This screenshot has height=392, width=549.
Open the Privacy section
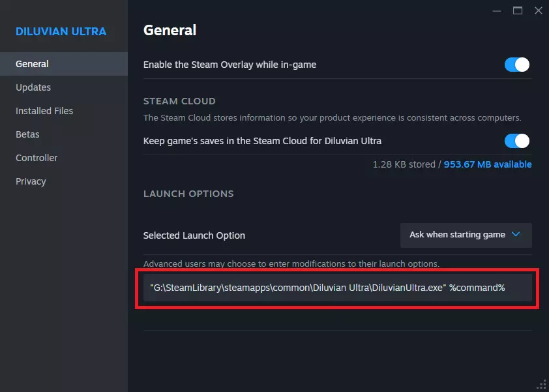tap(31, 181)
